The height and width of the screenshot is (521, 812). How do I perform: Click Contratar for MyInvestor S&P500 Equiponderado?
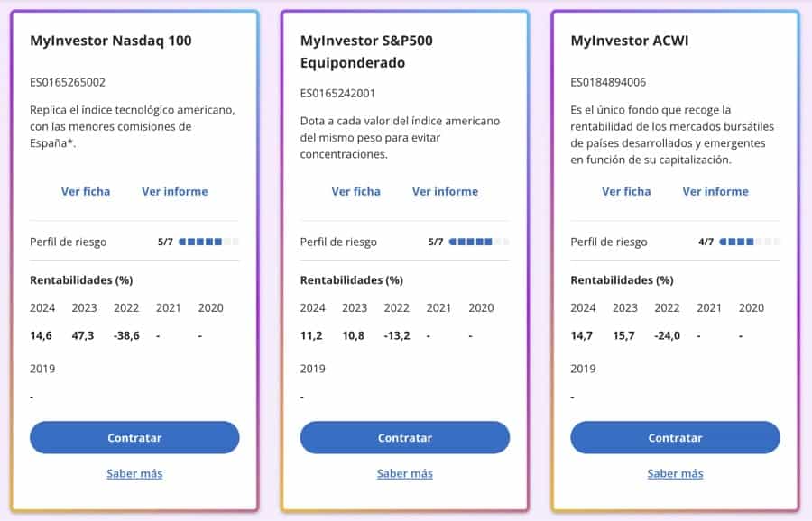click(x=405, y=438)
